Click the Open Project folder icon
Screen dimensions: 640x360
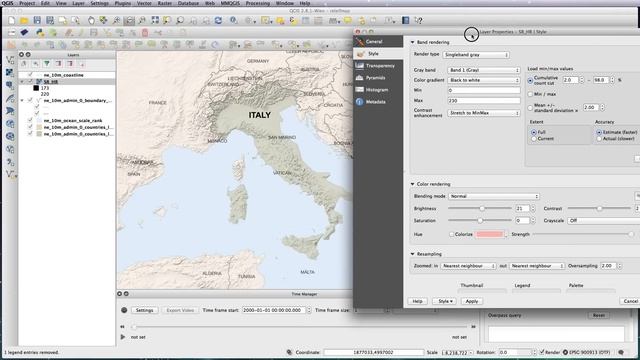click(x=24, y=20)
